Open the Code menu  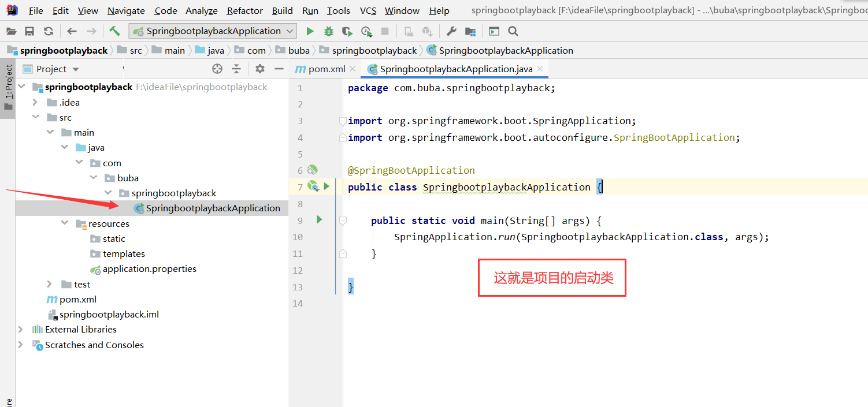click(166, 10)
